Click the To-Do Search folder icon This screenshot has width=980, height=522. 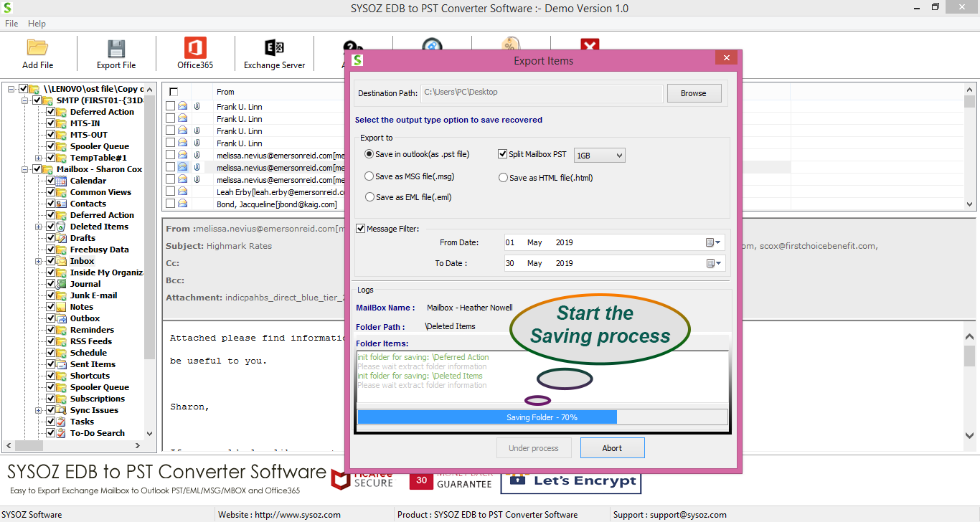(62, 433)
